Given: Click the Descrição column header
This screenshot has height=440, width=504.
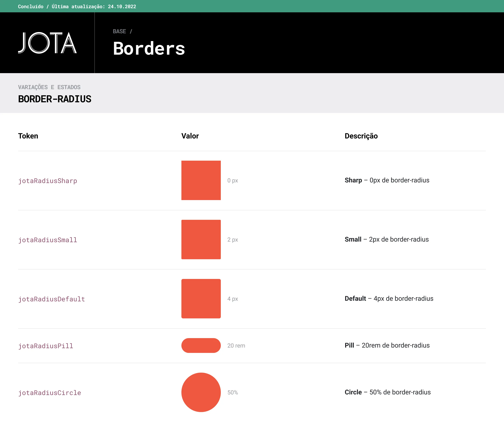Looking at the screenshot, I should tap(361, 136).
